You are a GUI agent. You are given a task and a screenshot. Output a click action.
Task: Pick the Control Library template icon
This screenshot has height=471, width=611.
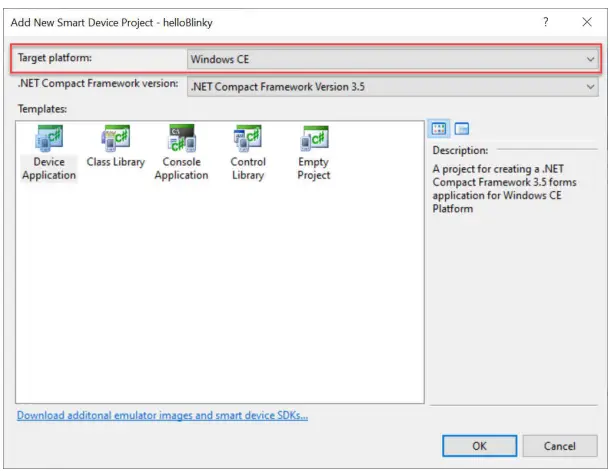248,138
